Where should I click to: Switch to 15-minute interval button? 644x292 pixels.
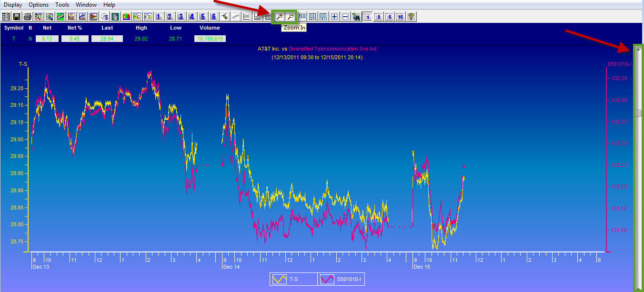click(401, 16)
